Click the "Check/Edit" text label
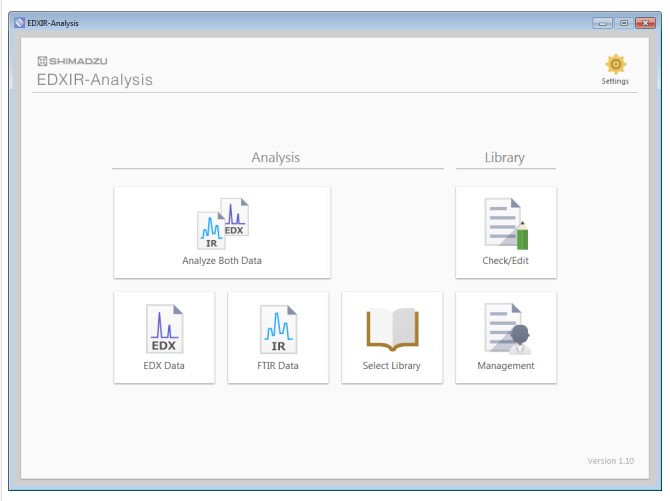This screenshot has width=670, height=501. (506, 261)
